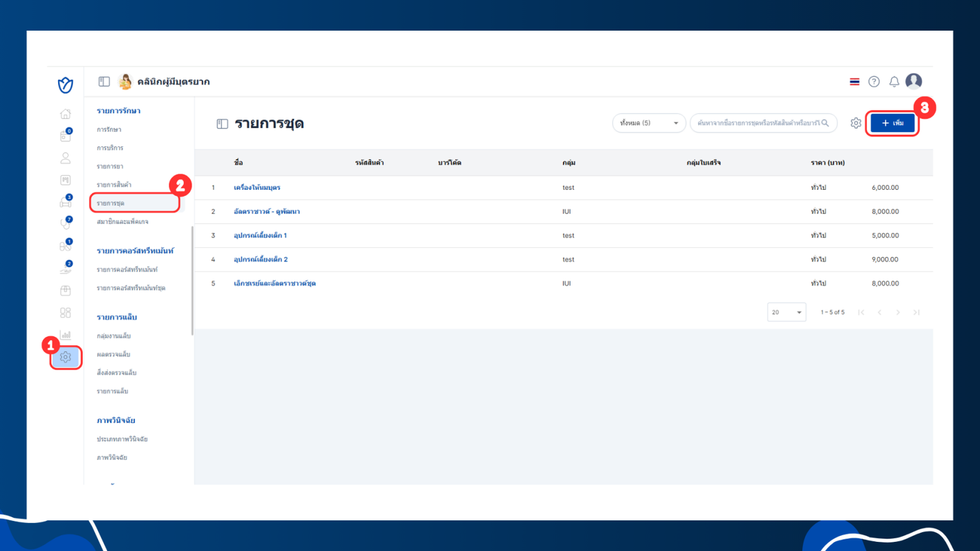Open ภาพวินิจฉัย in the side menu
980x551 pixels.
[x=112, y=458]
